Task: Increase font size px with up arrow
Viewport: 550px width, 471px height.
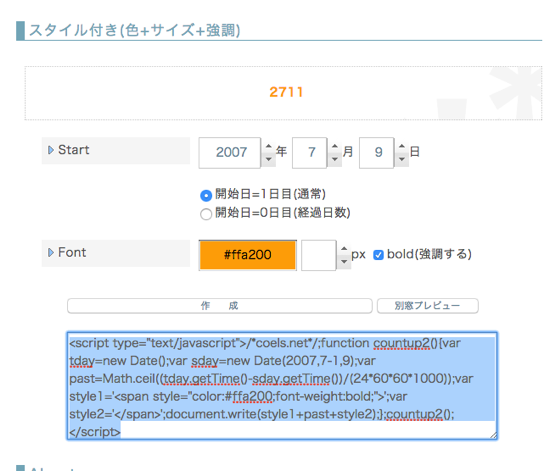Action: click(344, 249)
